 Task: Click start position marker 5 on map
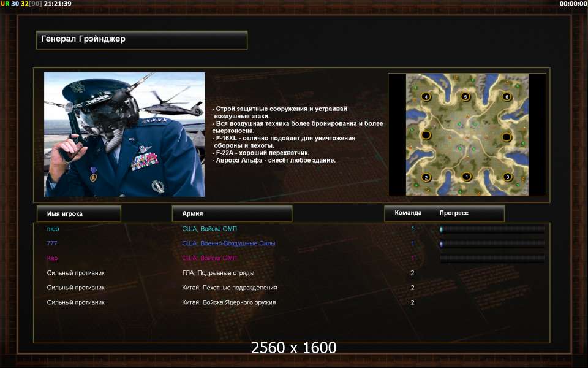point(466,96)
